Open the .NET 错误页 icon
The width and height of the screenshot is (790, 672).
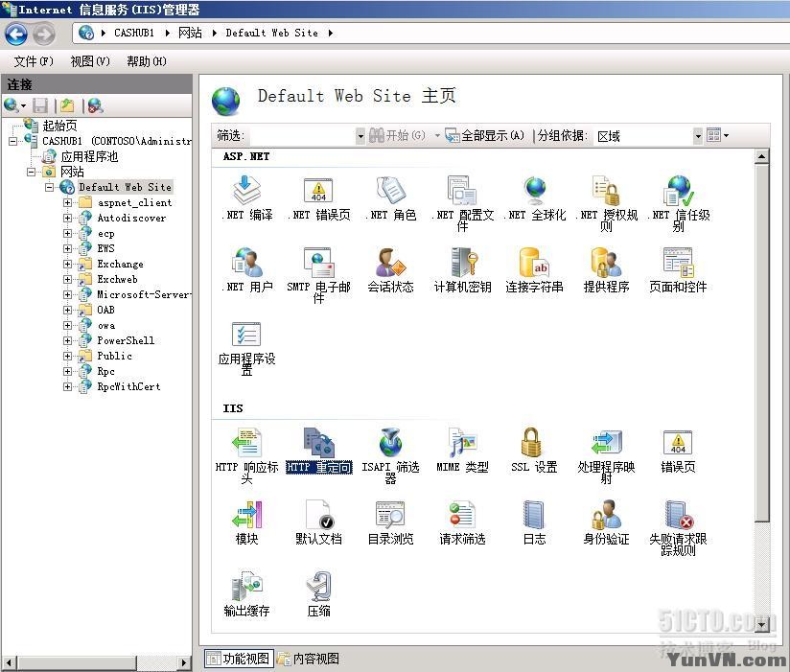tap(318, 198)
